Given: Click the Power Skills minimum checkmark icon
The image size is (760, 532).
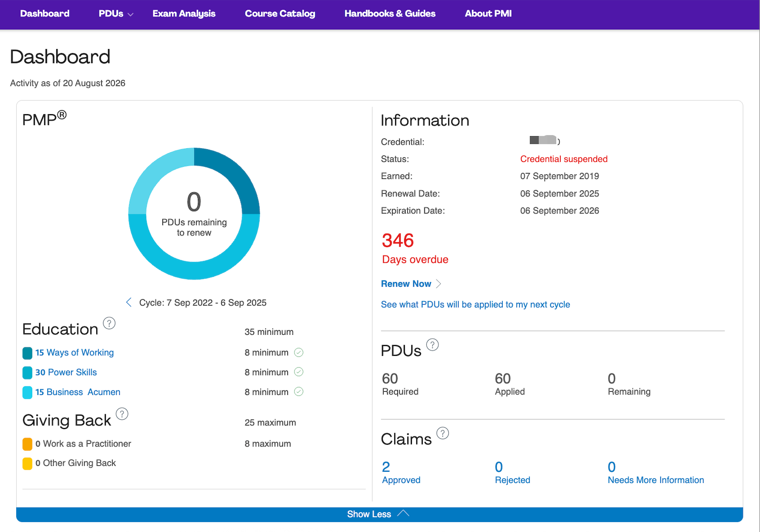Looking at the screenshot, I should (x=299, y=372).
